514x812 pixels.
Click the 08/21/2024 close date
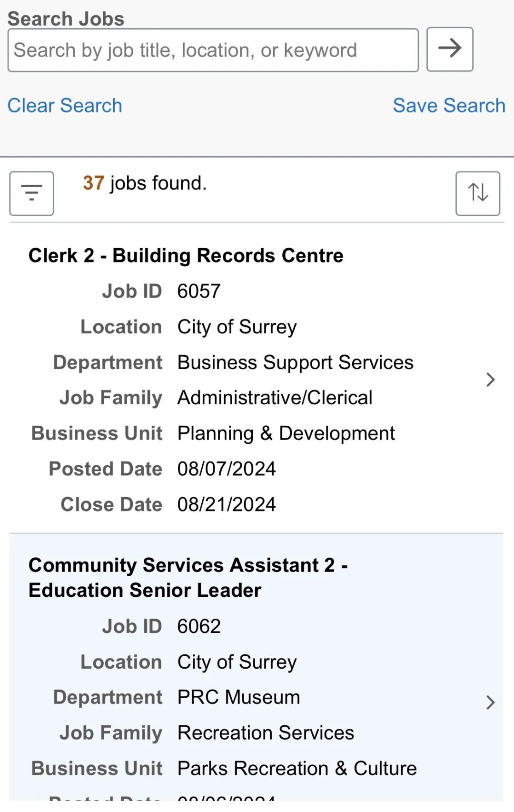point(227,504)
